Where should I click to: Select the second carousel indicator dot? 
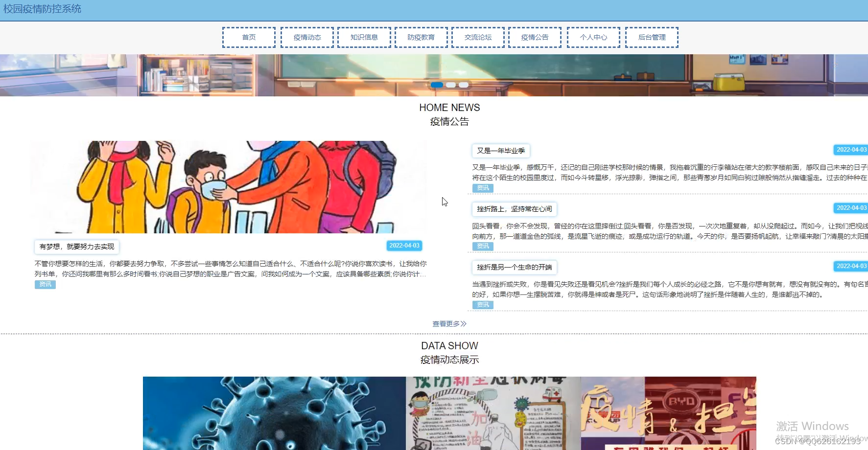click(451, 85)
